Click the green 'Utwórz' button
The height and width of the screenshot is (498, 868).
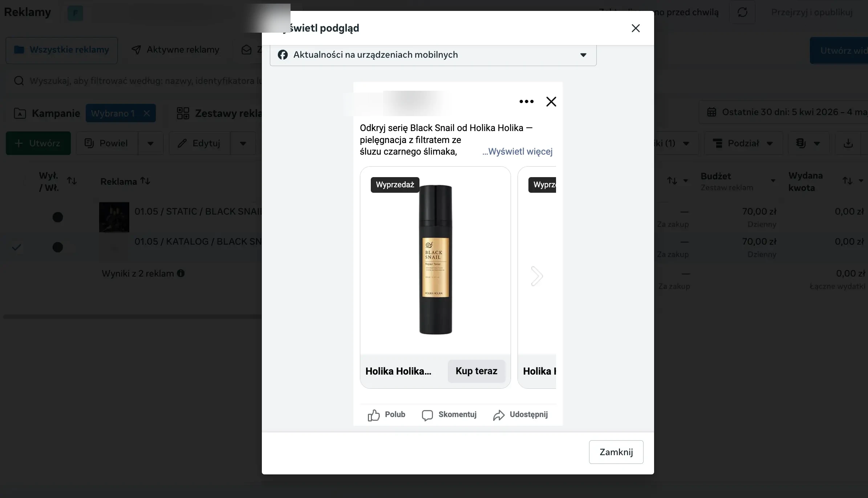38,143
